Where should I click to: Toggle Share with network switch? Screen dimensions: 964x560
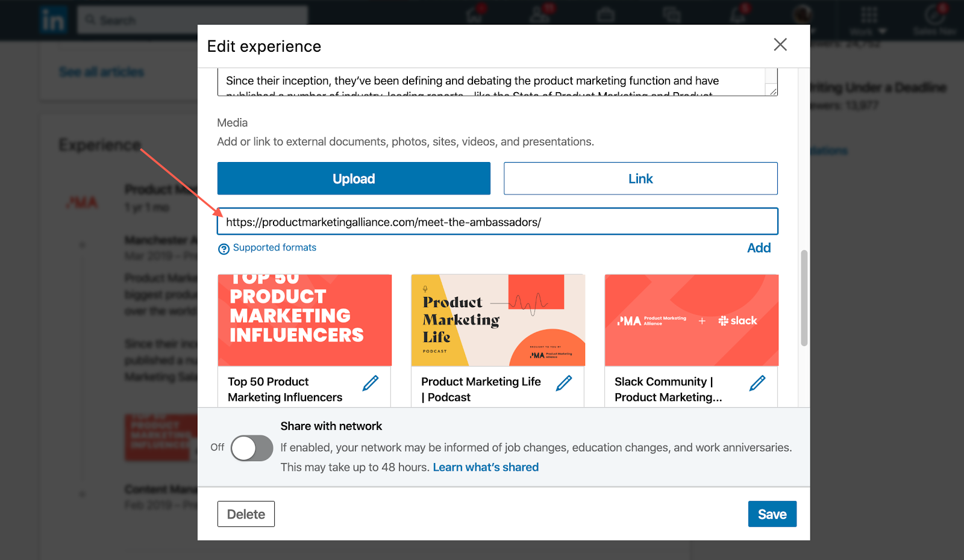click(252, 448)
